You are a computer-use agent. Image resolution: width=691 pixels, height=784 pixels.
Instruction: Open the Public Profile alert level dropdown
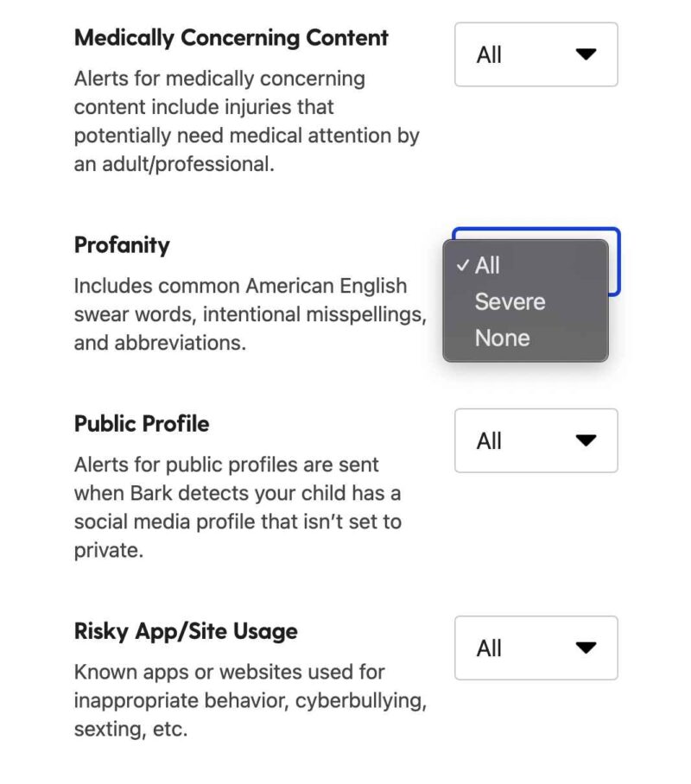click(536, 440)
